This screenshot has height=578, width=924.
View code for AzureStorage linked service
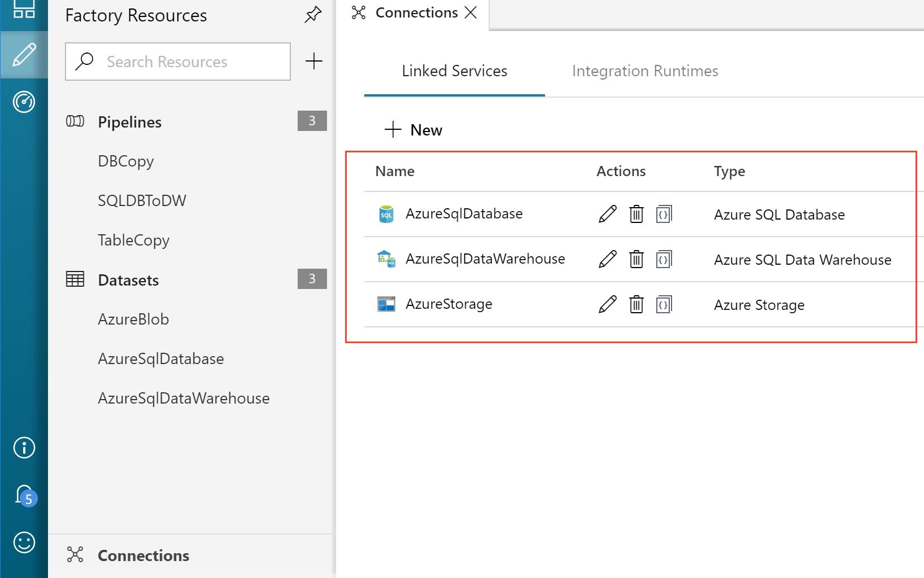tap(664, 304)
